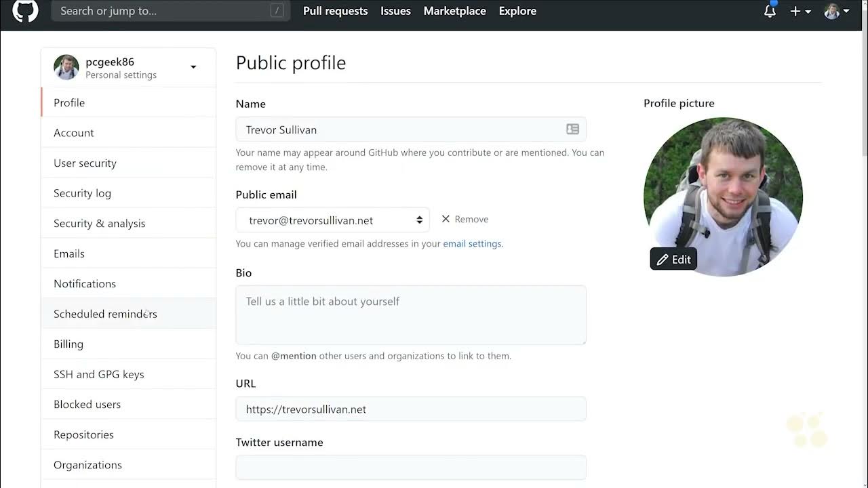Click the Bio text area

[x=410, y=315]
